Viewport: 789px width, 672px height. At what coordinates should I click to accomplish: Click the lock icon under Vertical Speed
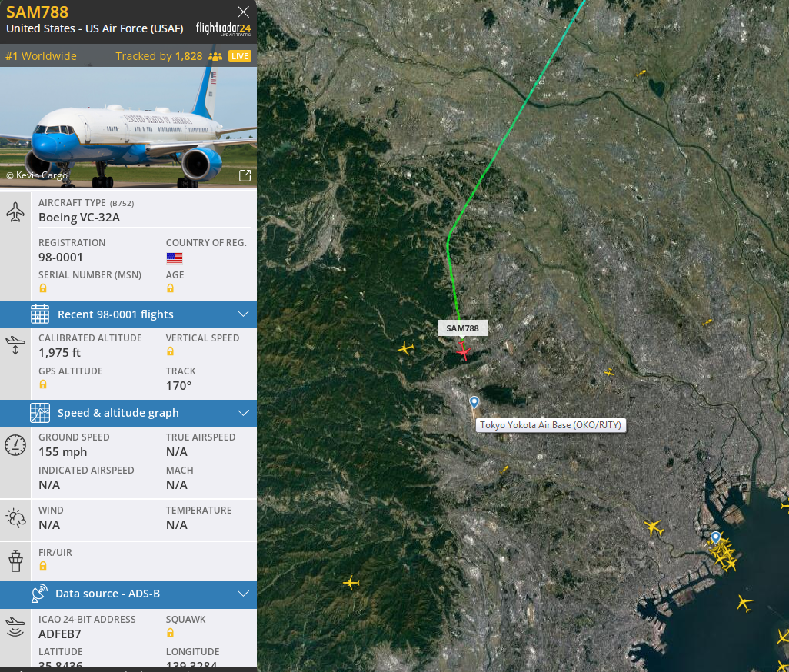(171, 351)
